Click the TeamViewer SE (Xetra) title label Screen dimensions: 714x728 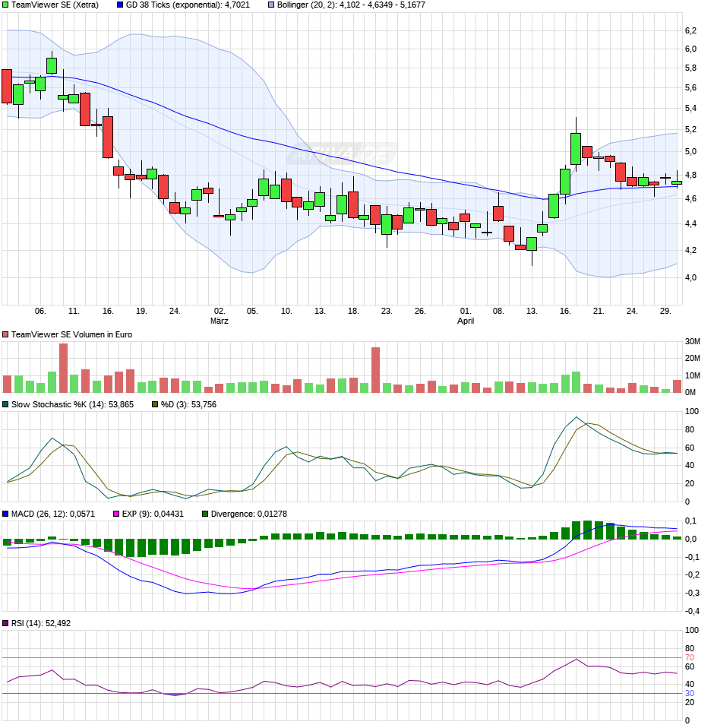55,5
